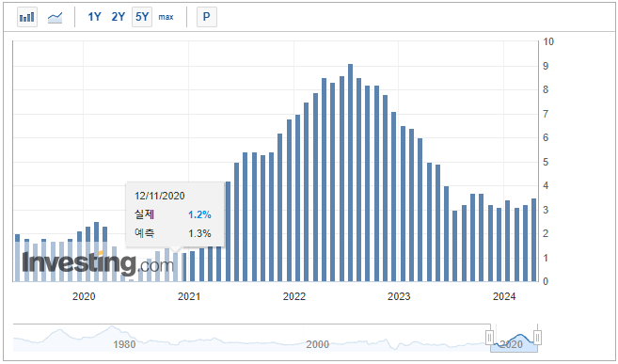Click the 10 y-axis label
This screenshot has height=364, width=618.
tap(548, 41)
